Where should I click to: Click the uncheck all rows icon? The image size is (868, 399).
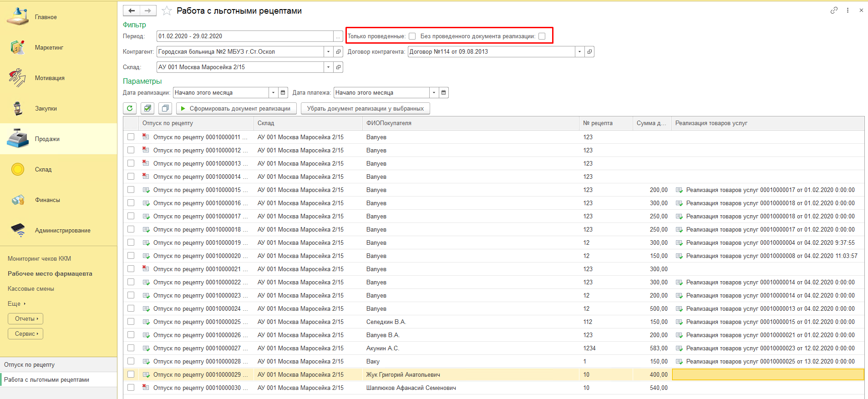click(165, 108)
